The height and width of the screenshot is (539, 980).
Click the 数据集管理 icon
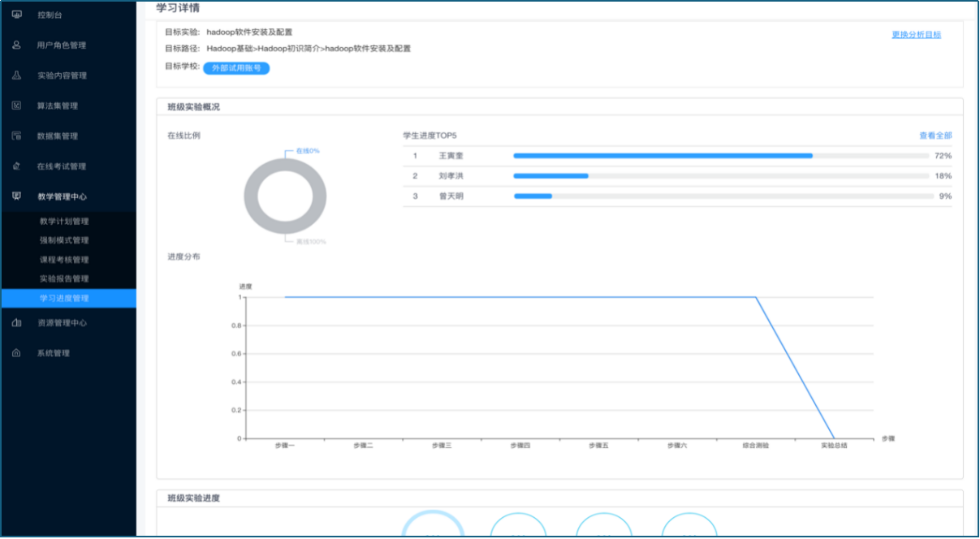pos(16,136)
